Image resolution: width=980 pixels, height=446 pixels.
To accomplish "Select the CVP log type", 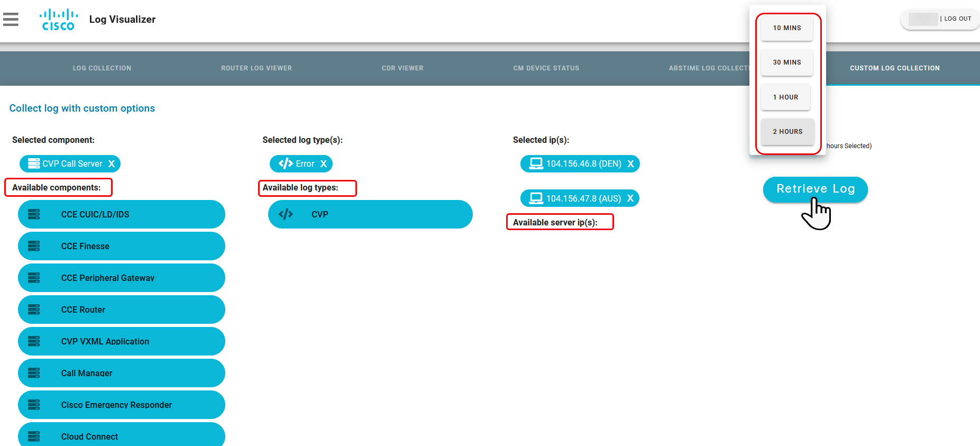I will click(x=370, y=214).
